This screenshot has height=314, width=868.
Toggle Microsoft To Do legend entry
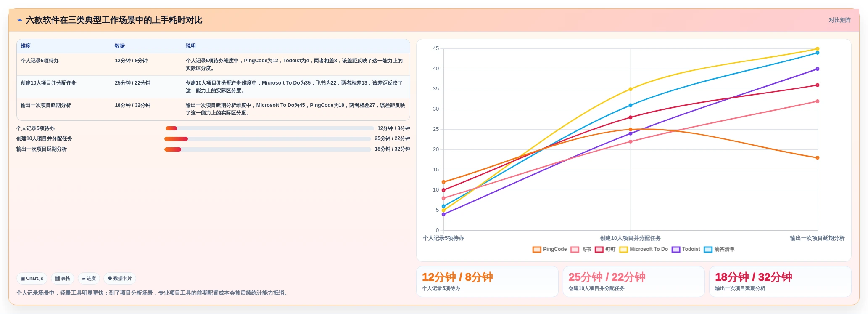coord(644,250)
